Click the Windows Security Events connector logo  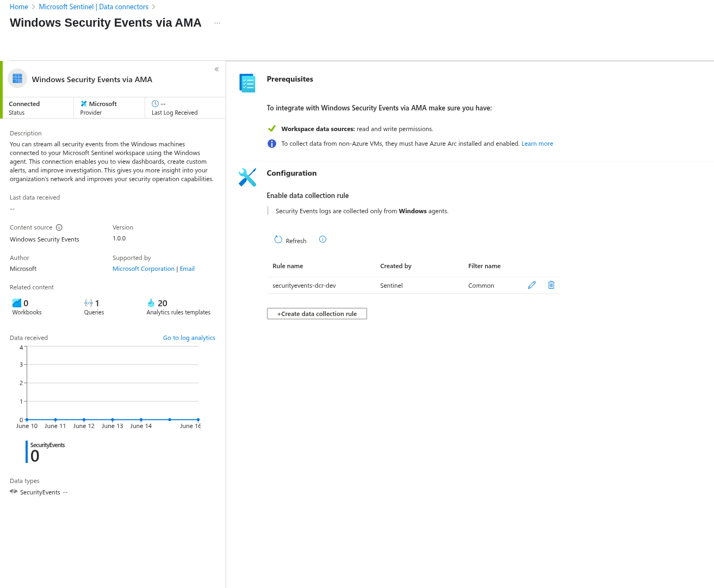point(17,78)
